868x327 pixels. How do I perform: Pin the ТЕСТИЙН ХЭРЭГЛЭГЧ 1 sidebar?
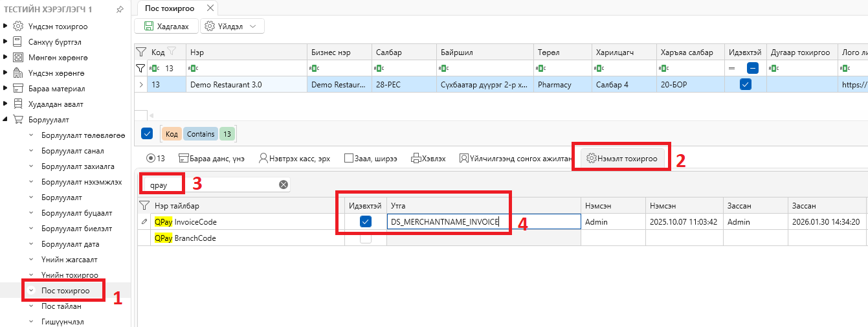click(120, 10)
